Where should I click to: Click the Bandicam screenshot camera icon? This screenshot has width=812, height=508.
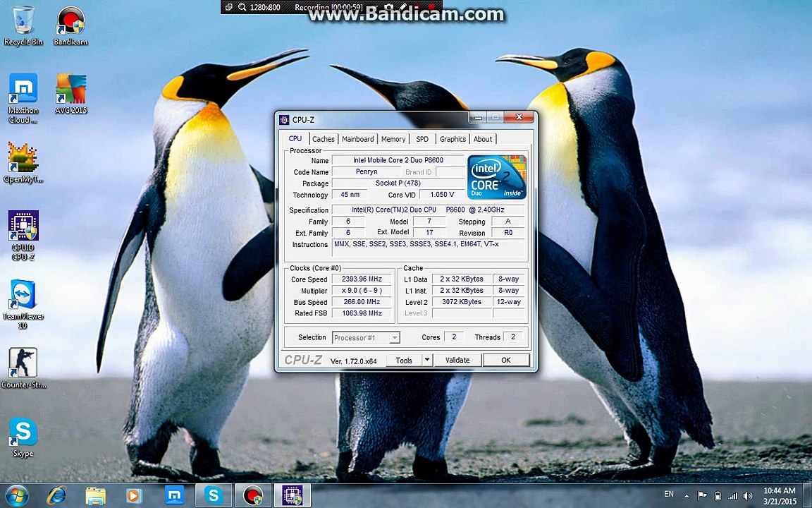click(x=388, y=7)
